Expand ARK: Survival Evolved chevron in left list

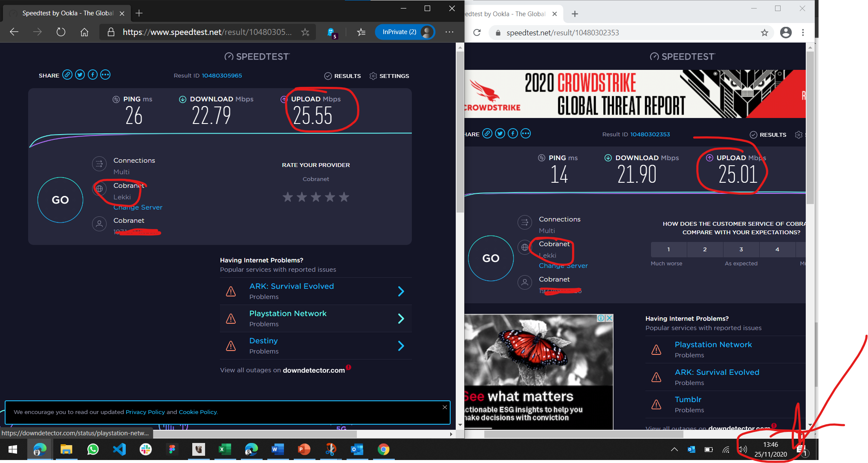401,291
